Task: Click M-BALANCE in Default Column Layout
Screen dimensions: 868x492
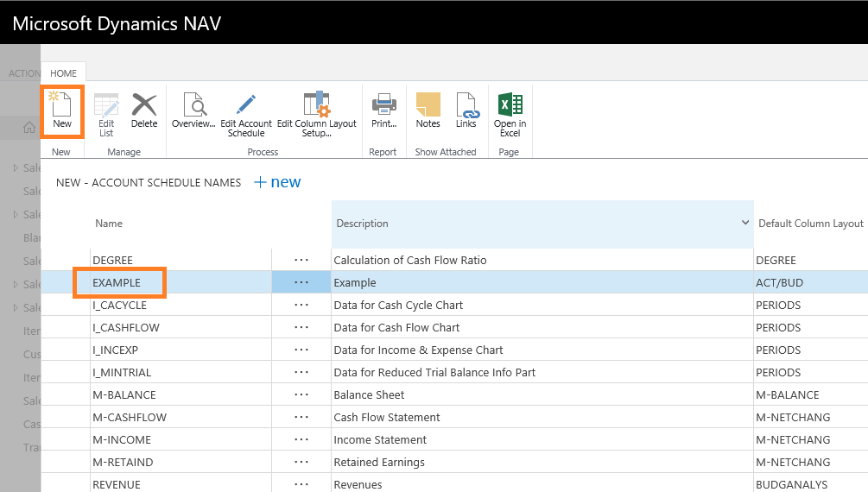Action: pyautogui.click(x=787, y=394)
